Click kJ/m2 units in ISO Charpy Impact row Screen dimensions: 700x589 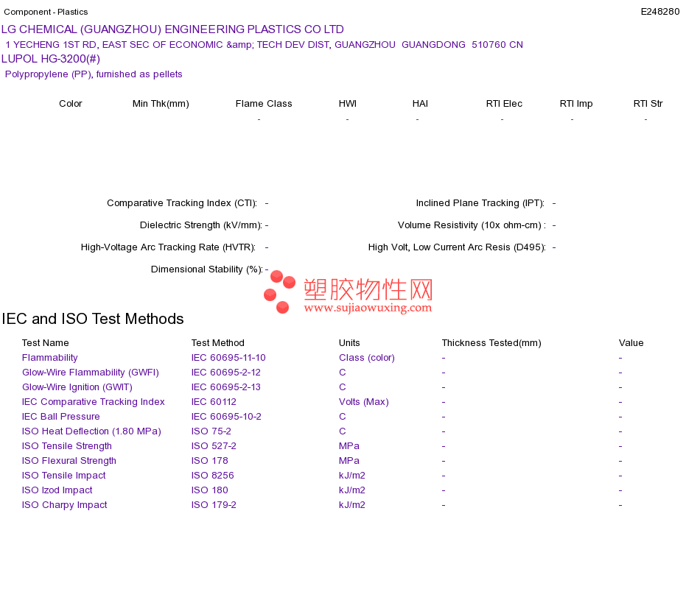pyautogui.click(x=351, y=505)
